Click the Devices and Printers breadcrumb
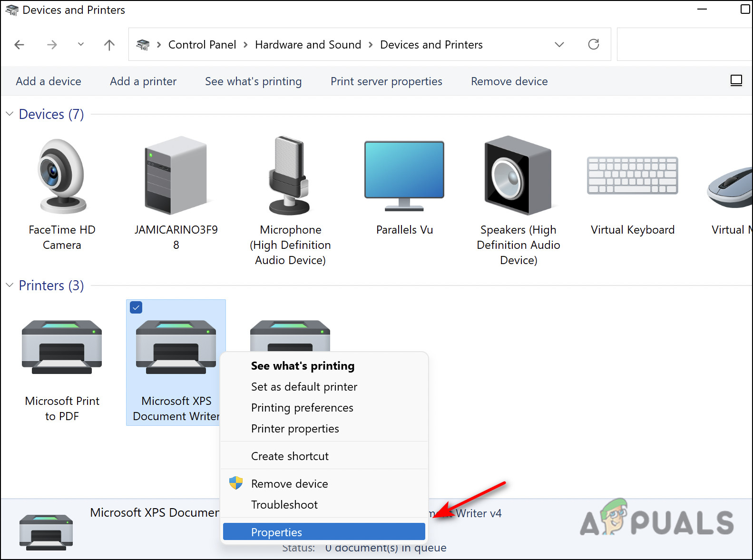This screenshot has width=753, height=560. [x=431, y=45]
